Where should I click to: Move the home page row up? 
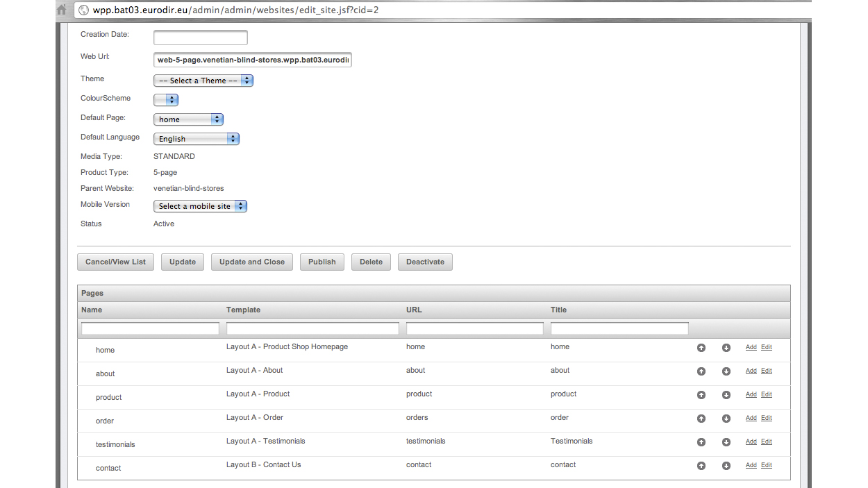coord(701,348)
